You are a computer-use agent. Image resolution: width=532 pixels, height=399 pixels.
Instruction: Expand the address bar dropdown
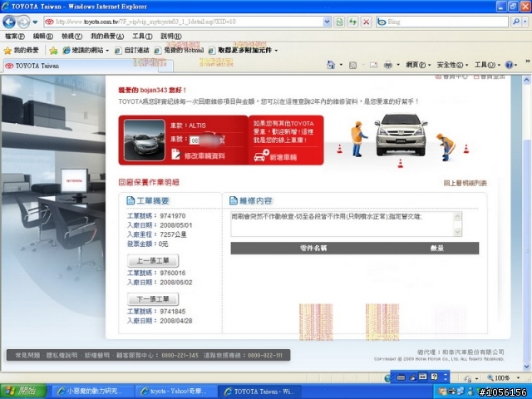(x=327, y=22)
